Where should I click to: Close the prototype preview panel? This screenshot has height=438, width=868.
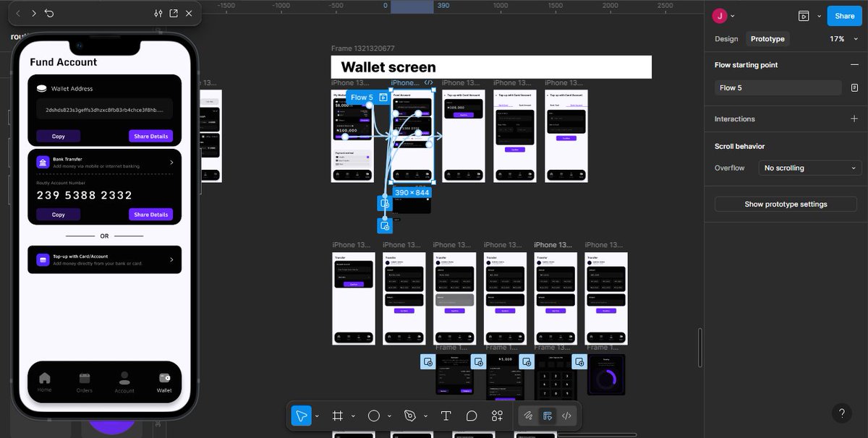[189, 13]
